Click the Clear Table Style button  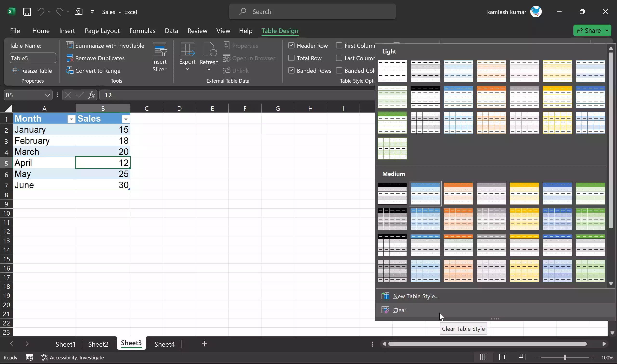click(x=399, y=310)
